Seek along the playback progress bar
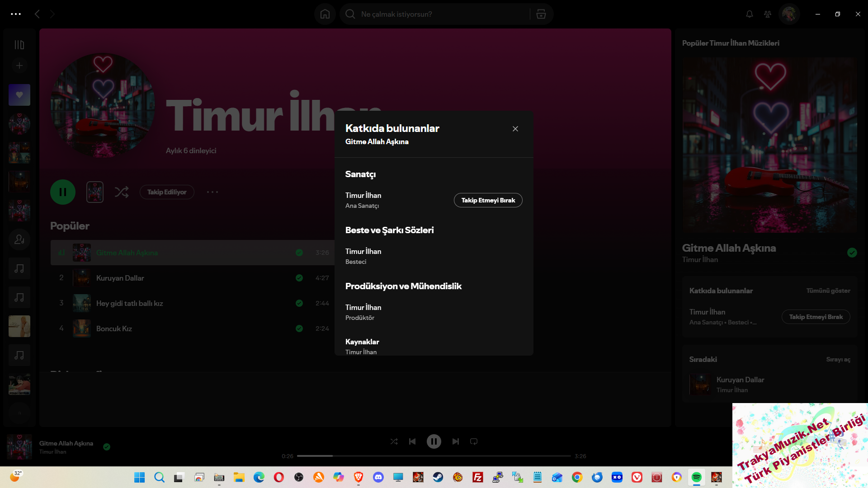This screenshot has width=868, height=488. click(x=434, y=456)
